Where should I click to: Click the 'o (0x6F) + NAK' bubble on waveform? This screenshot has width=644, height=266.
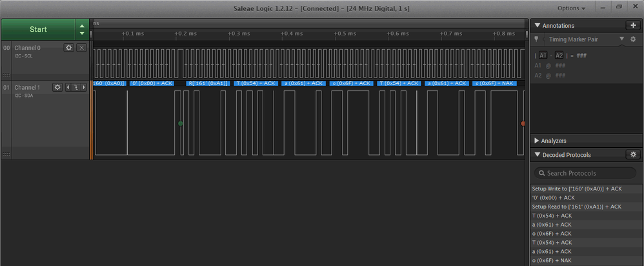[x=494, y=83]
